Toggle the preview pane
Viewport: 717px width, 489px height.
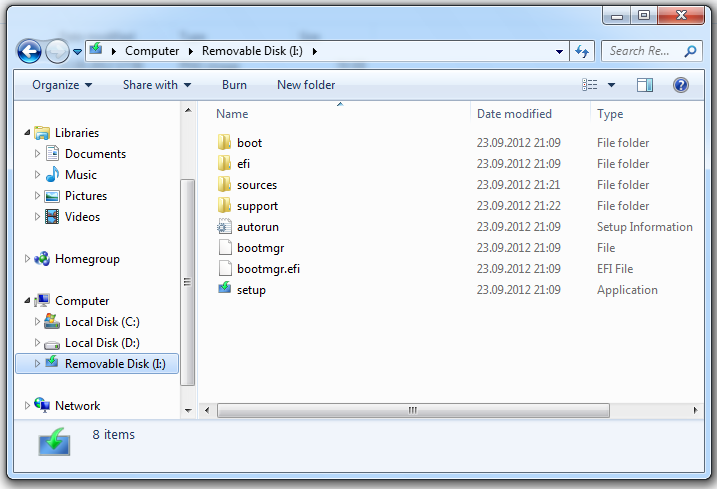tap(645, 85)
